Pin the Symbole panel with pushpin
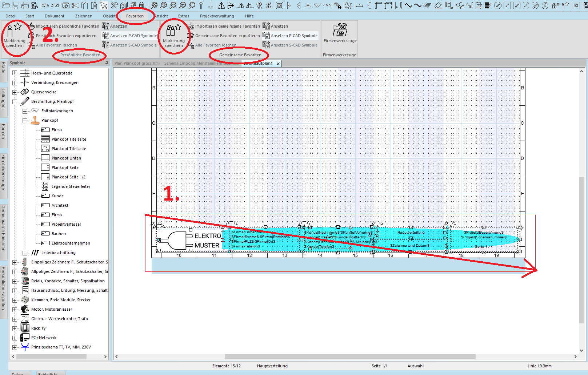The width and height of the screenshot is (588, 375). click(x=107, y=63)
